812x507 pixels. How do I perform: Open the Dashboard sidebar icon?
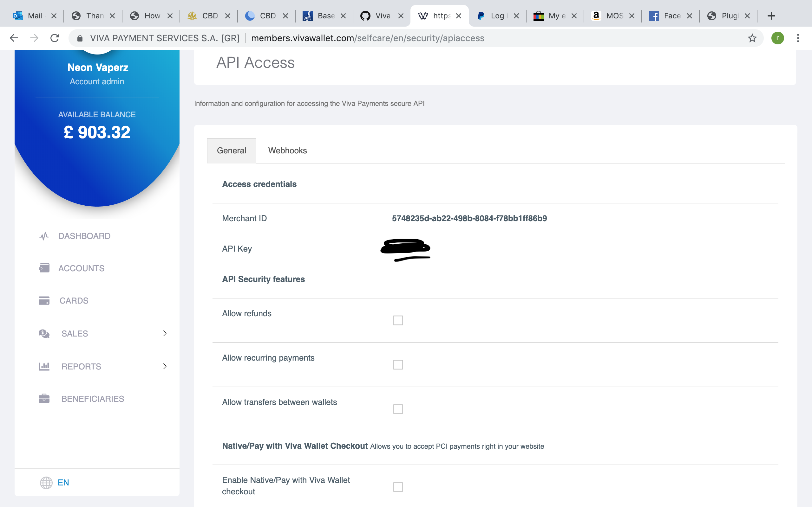pos(44,236)
